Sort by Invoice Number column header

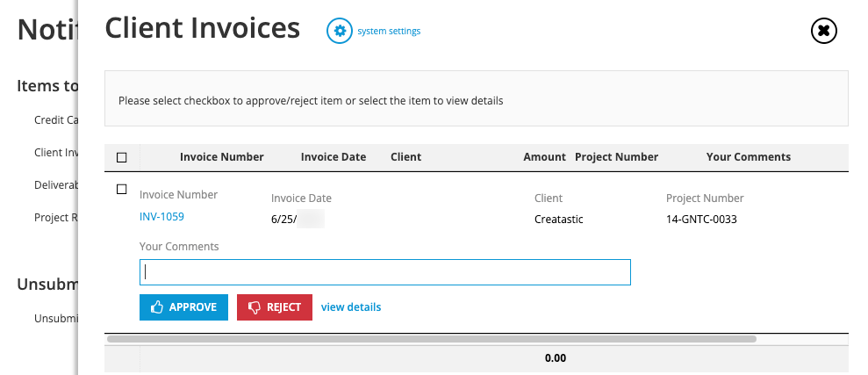click(221, 157)
